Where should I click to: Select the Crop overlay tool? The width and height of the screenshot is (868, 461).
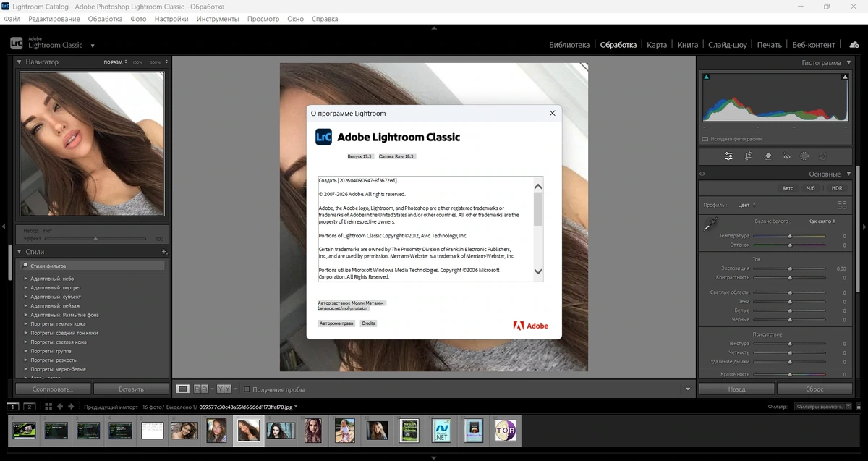click(748, 156)
